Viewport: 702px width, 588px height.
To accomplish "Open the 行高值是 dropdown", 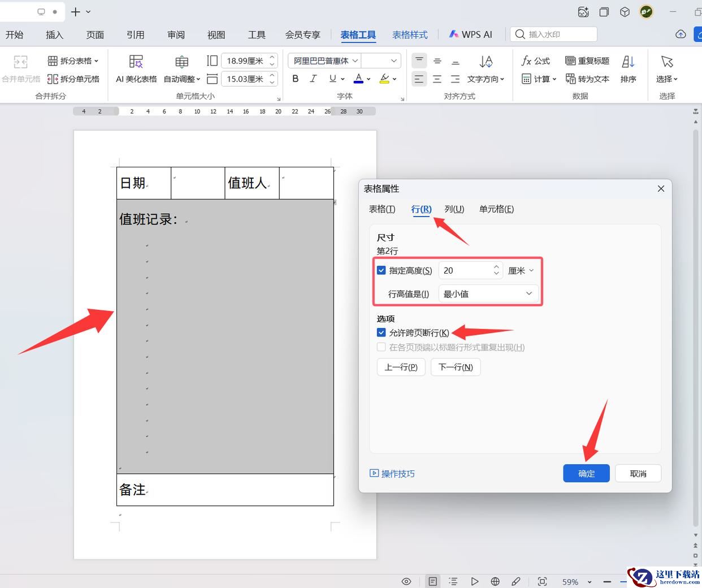I will tap(488, 294).
